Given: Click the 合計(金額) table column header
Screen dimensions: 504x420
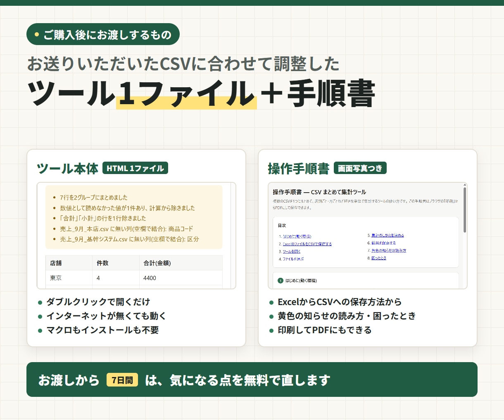Looking at the screenshot, I should [181, 263].
